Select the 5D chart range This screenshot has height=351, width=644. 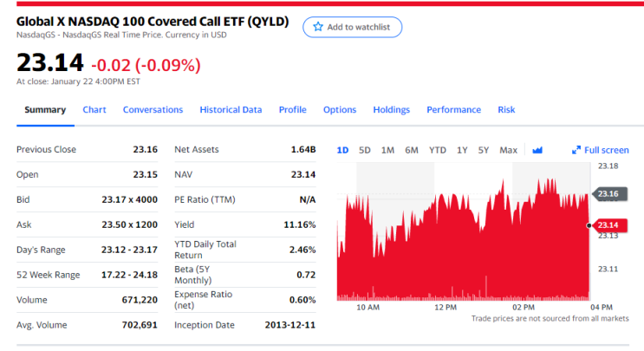tap(365, 150)
